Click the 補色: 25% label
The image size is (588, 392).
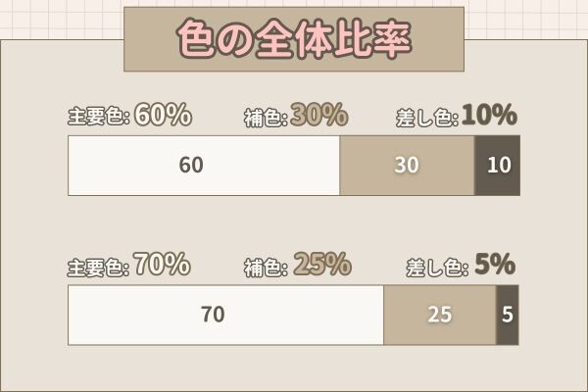298,264
